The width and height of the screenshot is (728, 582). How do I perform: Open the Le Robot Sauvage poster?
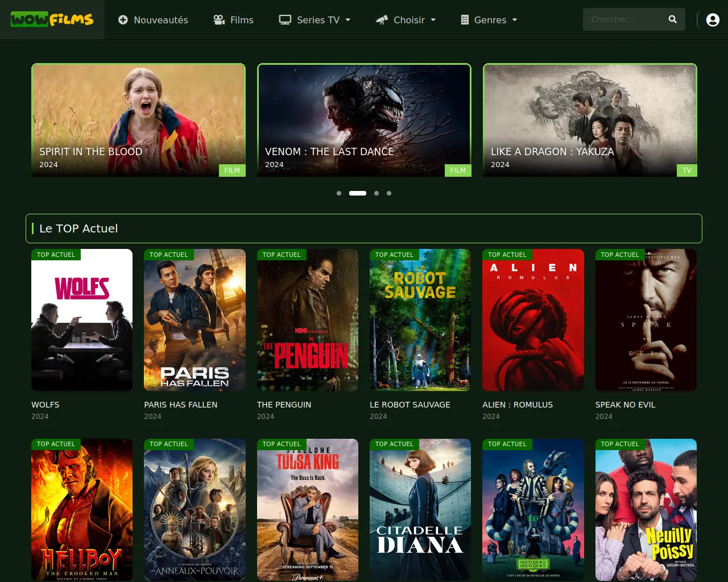(x=420, y=320)
